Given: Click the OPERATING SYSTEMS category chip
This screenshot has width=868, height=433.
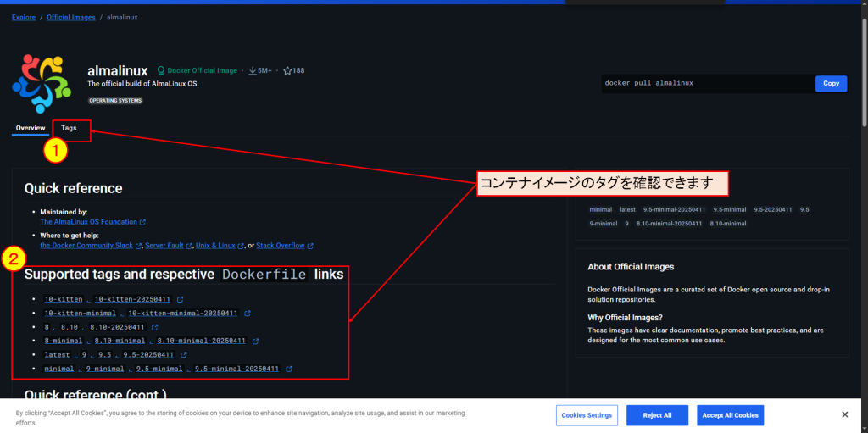Looking at the screenshot, I should point(115,101).
